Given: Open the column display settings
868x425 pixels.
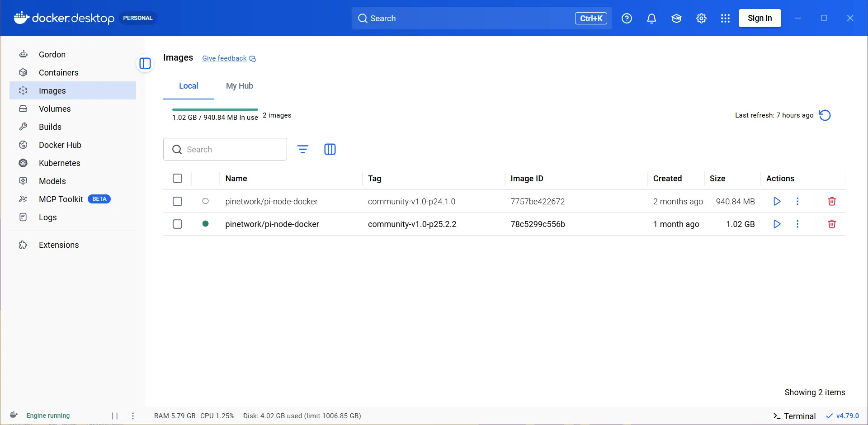Looking at the screenshot, I should (x=330, y=149).
